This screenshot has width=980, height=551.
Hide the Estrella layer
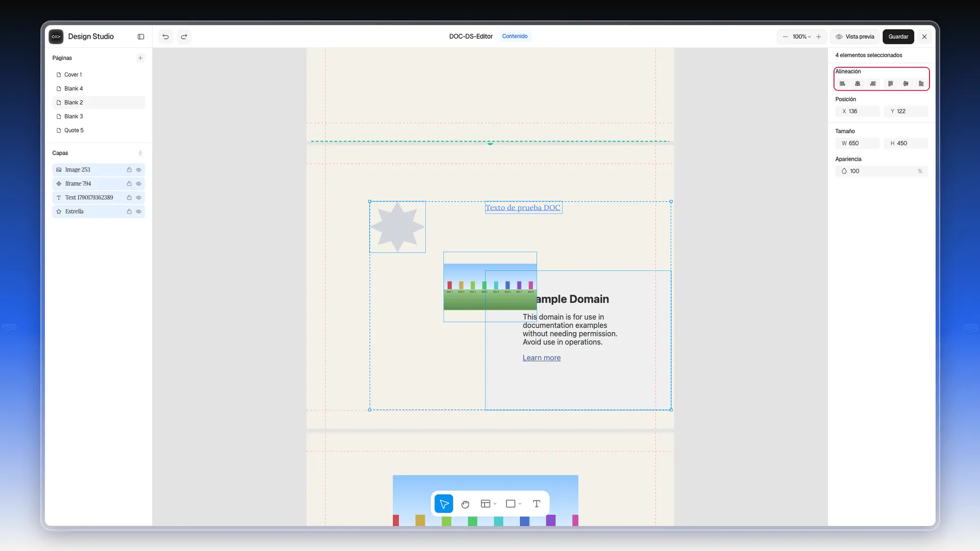tap(138, 212)
